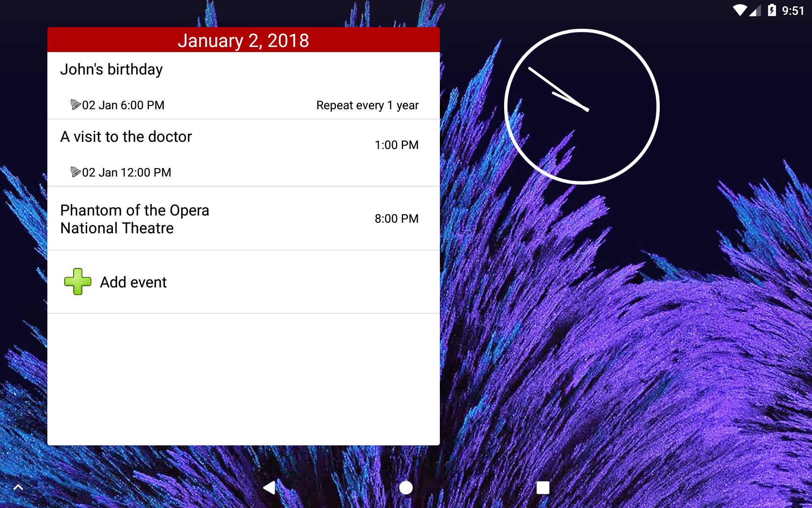Open the Phantom of the Opera event
Viewport: 812px width, 508px height.
point(244,218)
